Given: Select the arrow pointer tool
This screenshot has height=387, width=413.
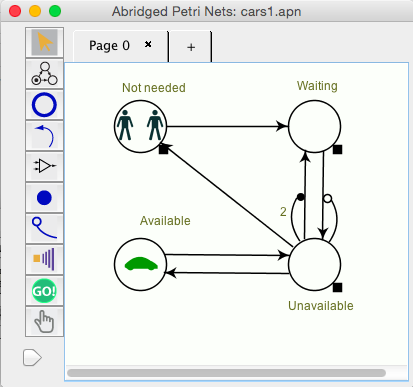Looking at the screenshot, I should click(x=44, y=42).
